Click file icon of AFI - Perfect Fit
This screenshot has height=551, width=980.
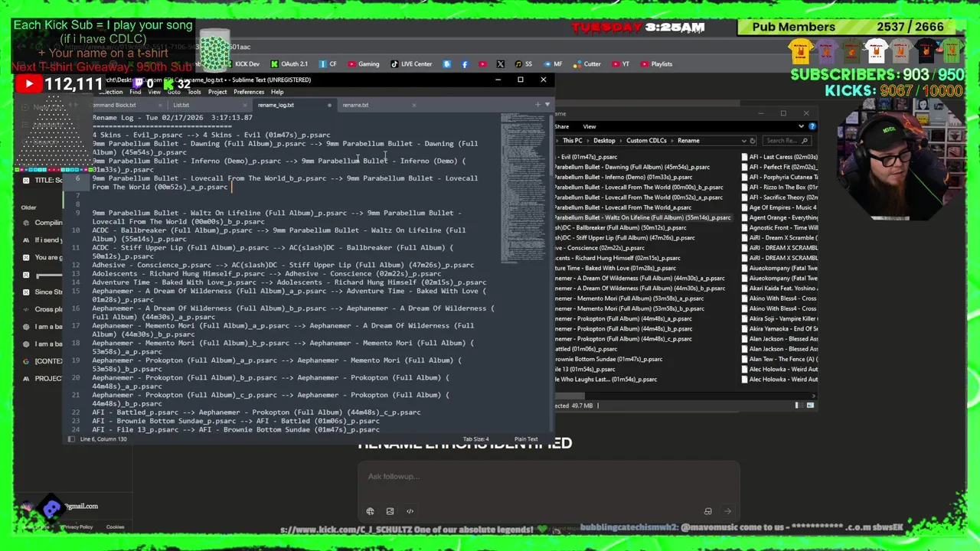[x=746, y=167]
